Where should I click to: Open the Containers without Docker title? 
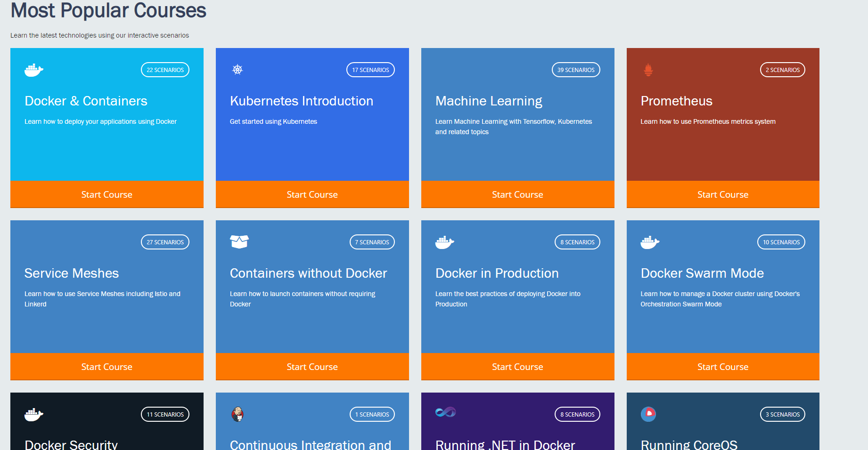tap(309, 273)
